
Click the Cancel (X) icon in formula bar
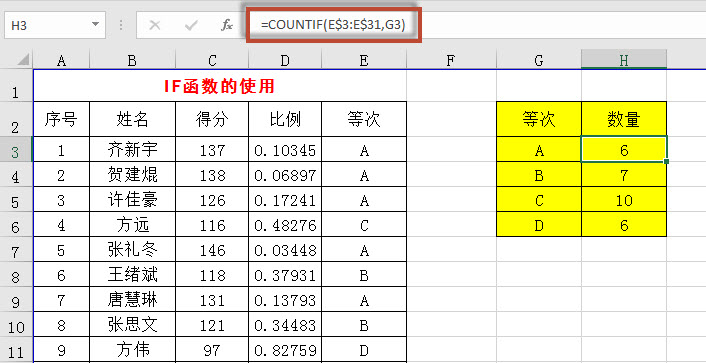(154, 25)
